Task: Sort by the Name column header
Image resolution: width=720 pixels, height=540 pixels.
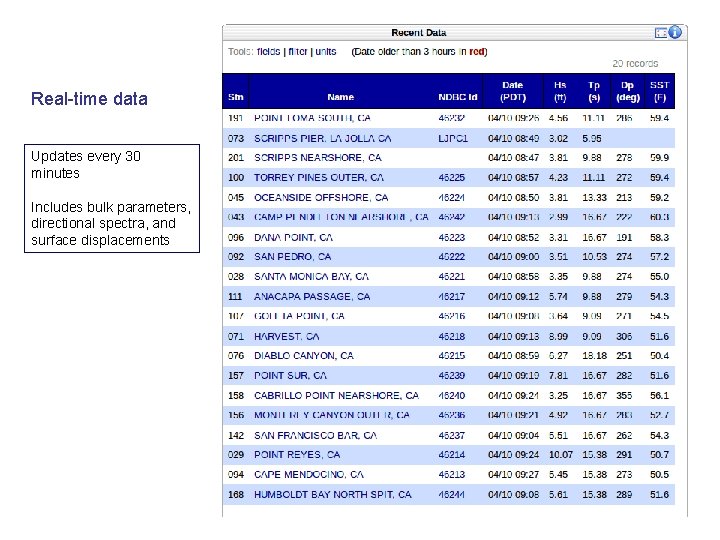Action: 341,97
